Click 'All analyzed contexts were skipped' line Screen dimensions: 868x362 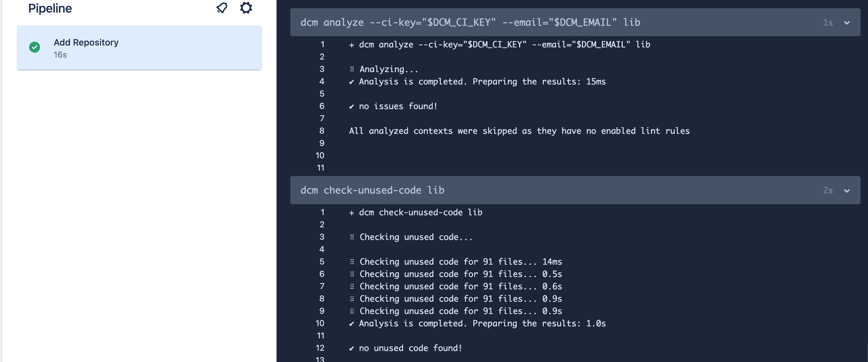(x=519, y=131)
